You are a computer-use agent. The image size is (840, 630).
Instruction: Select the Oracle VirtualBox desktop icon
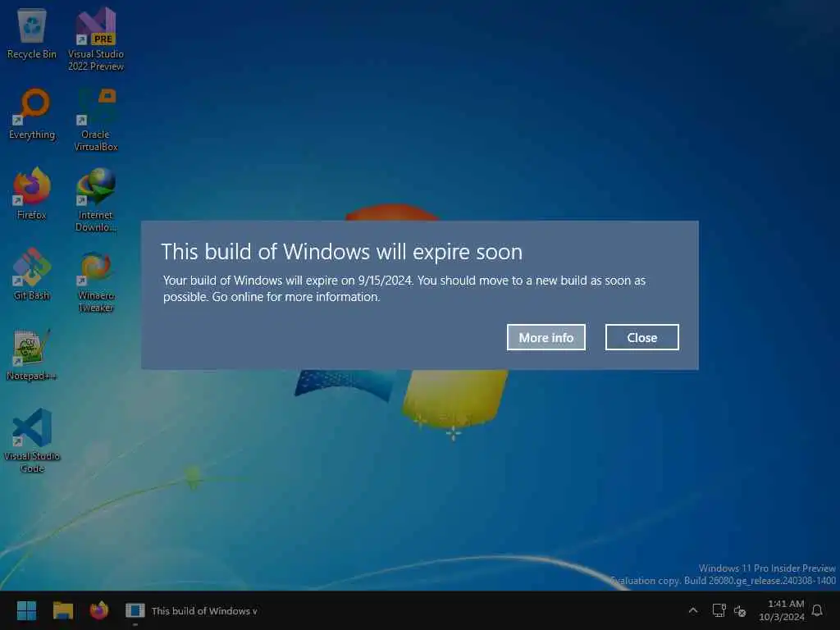pyautogui.click(x=96, y=120)
